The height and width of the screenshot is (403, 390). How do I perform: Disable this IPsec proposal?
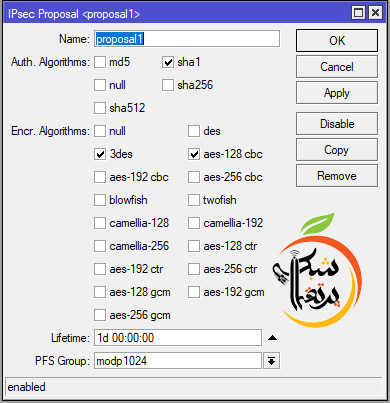(337, 124)
